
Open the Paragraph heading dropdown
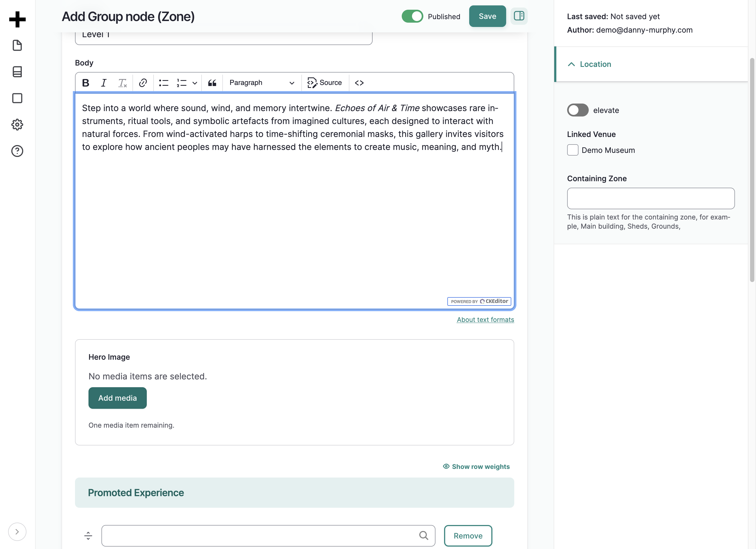pos(262,83)
